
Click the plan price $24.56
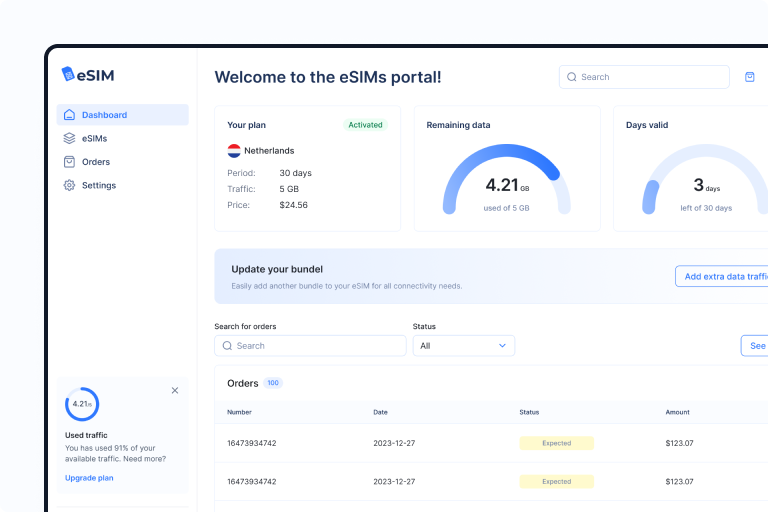click(293, 205)
